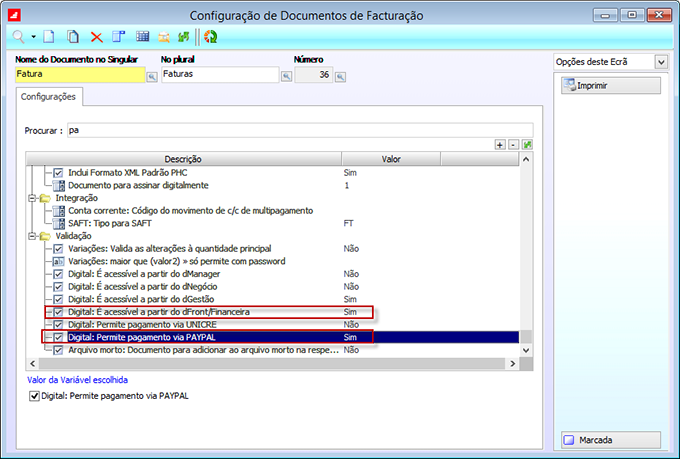
Task: Click vertical scrollbar up arrow in list
Action: click(526, 159)
